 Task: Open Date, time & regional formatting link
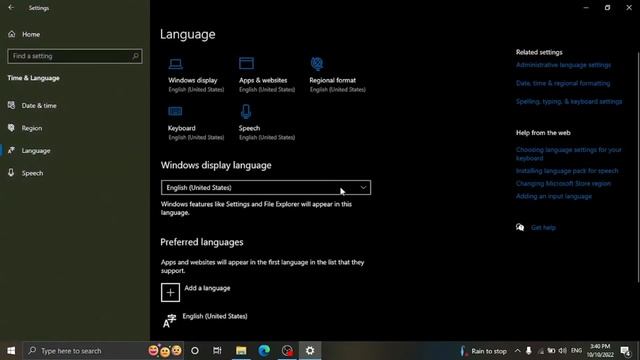tap(563, 83)
